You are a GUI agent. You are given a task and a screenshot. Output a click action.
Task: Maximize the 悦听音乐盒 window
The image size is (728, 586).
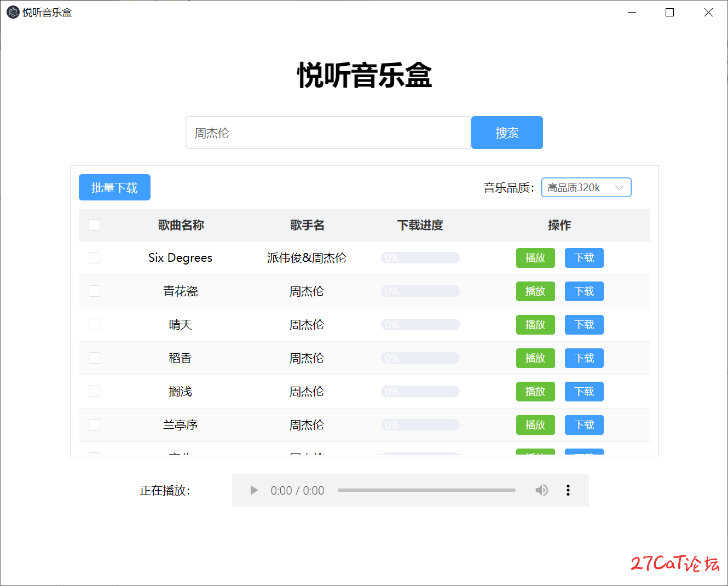(669, 12)
